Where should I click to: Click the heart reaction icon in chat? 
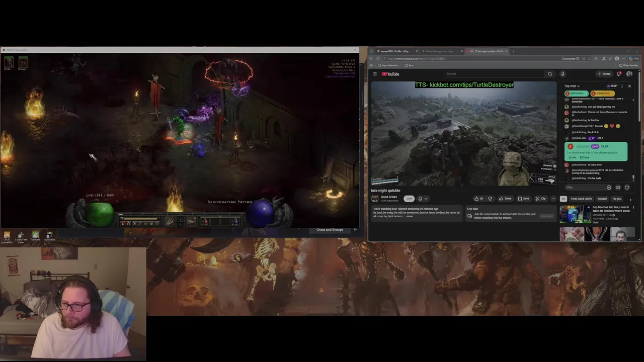[627, 188]
